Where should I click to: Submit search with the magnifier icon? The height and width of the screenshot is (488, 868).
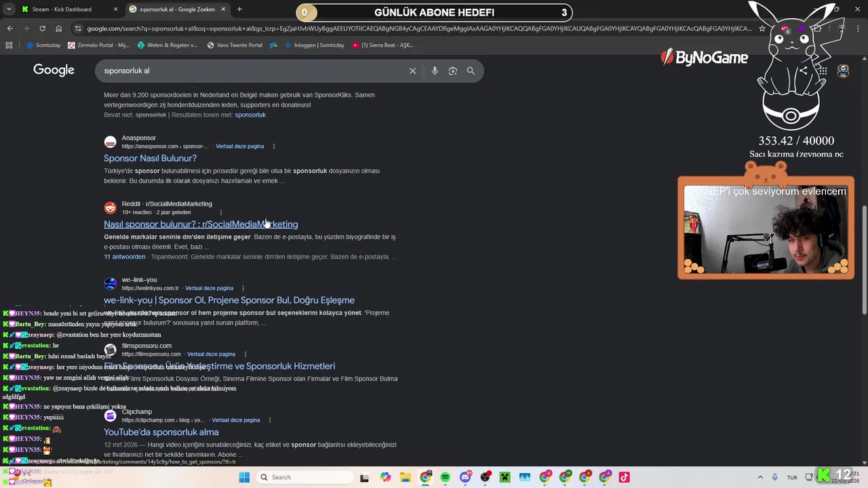click(x=471, y=70)
